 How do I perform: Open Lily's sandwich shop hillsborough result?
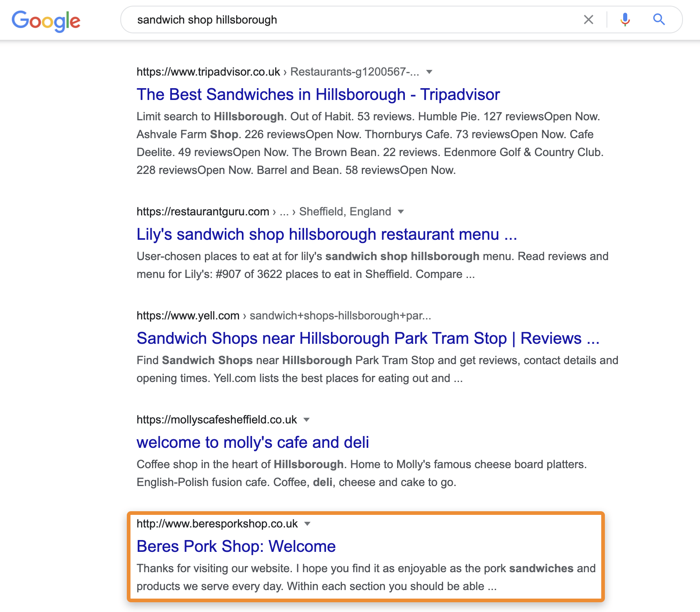[x=326, y=234]
